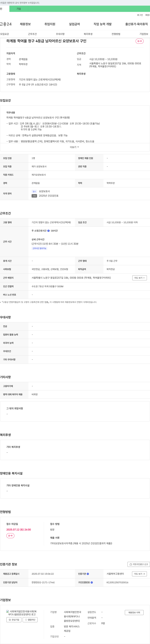The width and height of the screenshot is (150, 644).
Task: Open 취업지원 main menu
Action: point(50,24)
